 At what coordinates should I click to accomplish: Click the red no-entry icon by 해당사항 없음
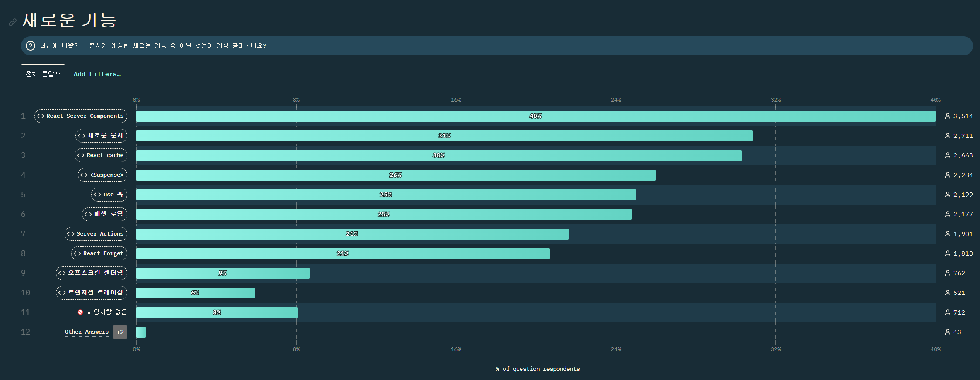80,312
